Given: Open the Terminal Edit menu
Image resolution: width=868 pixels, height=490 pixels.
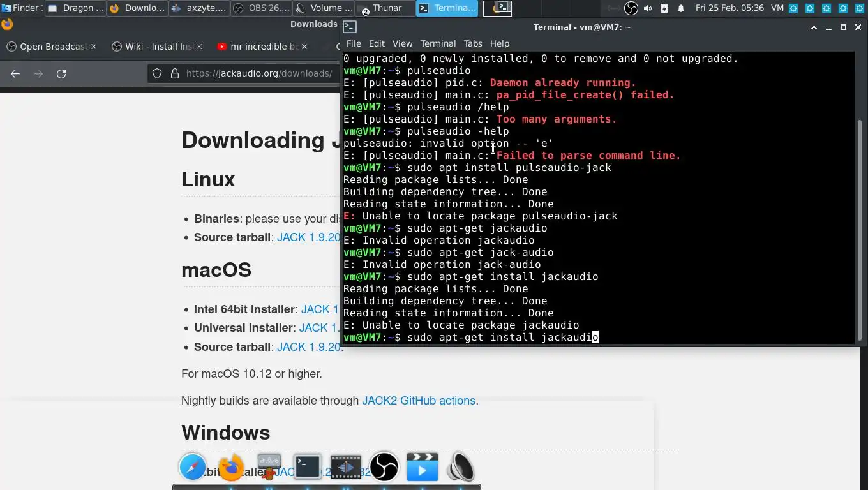Looking at the screenshot, I should pos(377,43).
